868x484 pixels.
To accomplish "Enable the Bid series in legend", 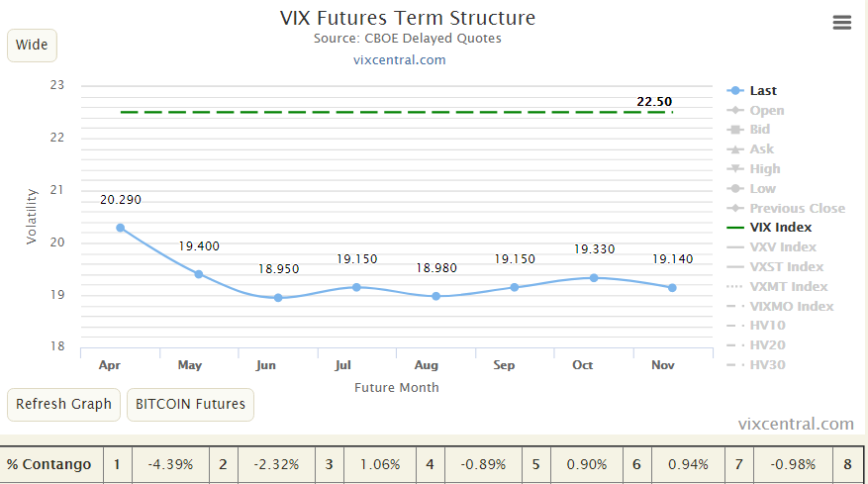I will [759, 130].
